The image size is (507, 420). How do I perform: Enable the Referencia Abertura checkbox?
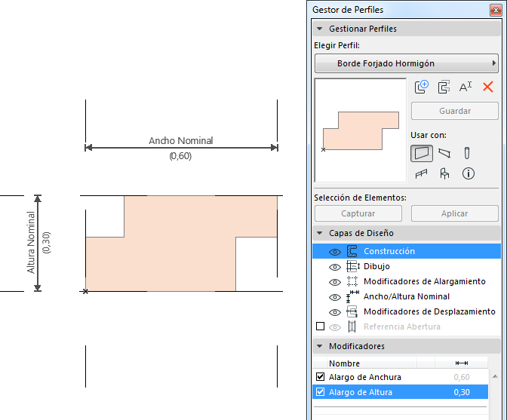(320, 326)
